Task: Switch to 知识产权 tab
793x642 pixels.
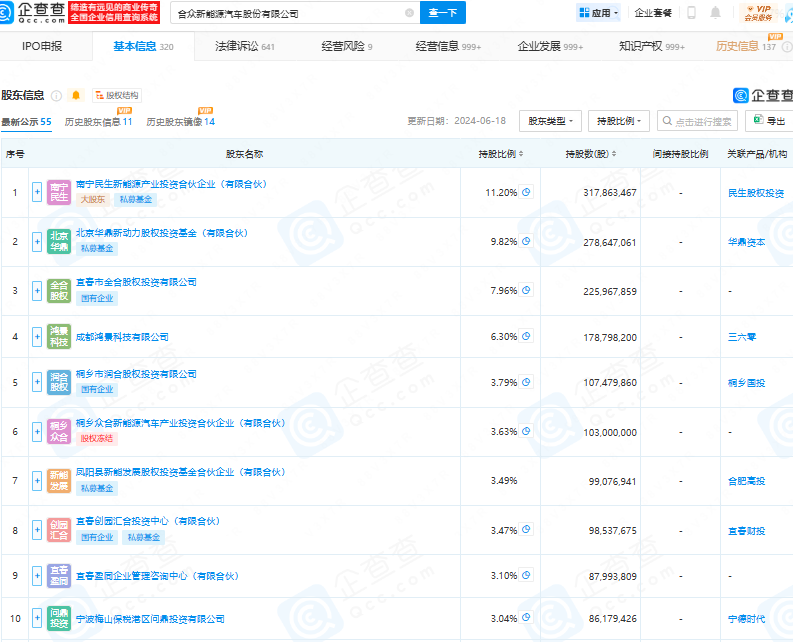Action: (651, 46)
